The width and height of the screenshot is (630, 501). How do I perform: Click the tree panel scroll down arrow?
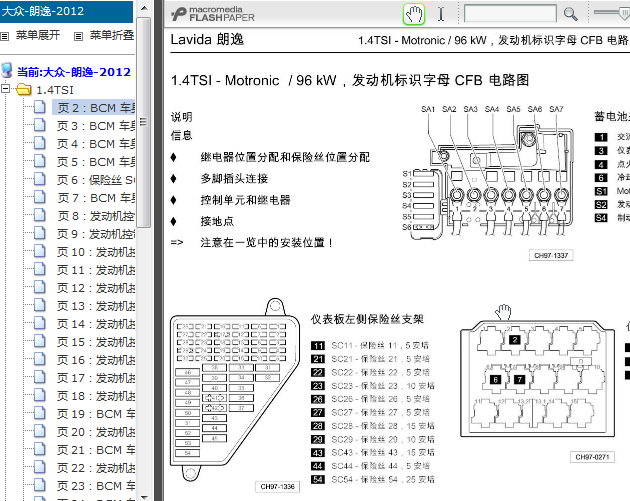[x=145, y=497]
